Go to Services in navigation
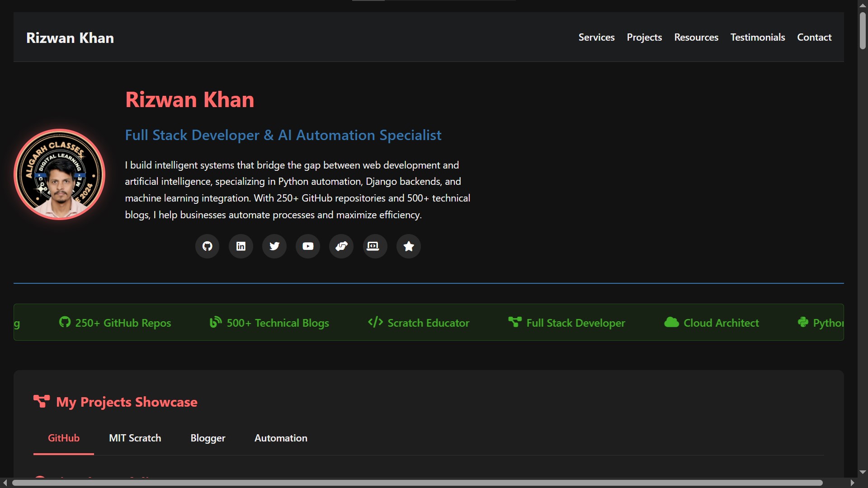This screenshot has width=868, height=488. pyautogui.click(x=596, y=38)
